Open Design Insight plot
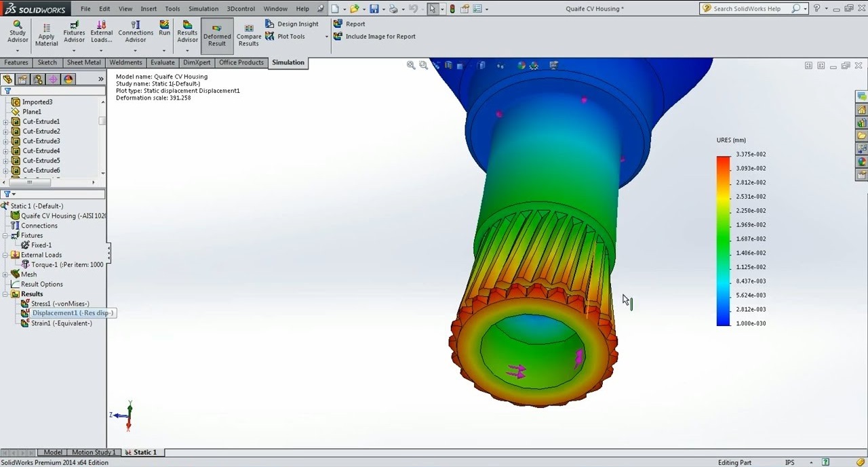This screenshot has height=467, width=868. coord(292,24)
